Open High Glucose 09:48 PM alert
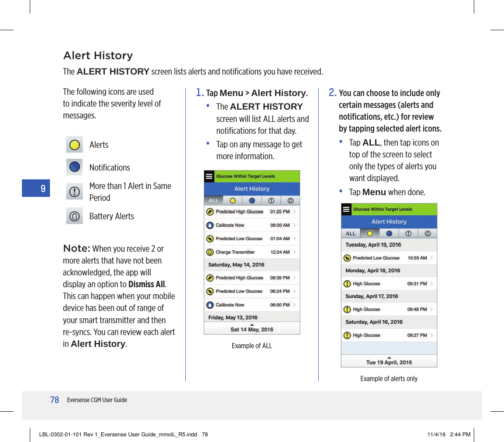 (389, 310)
